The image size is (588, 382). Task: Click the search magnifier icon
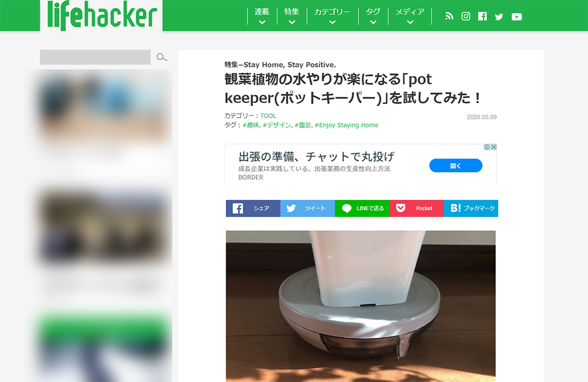pyautogui.click(x=162, y=57)
